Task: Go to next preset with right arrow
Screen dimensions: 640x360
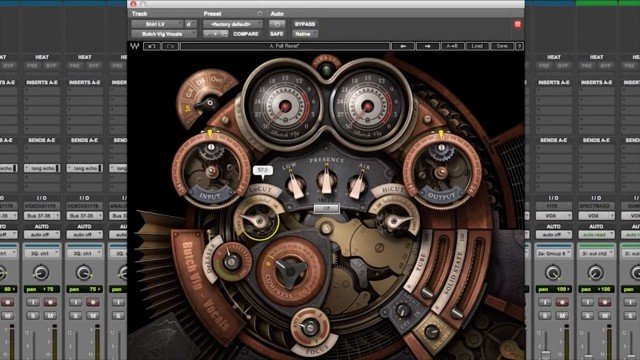Action: (x=427, y=46)
